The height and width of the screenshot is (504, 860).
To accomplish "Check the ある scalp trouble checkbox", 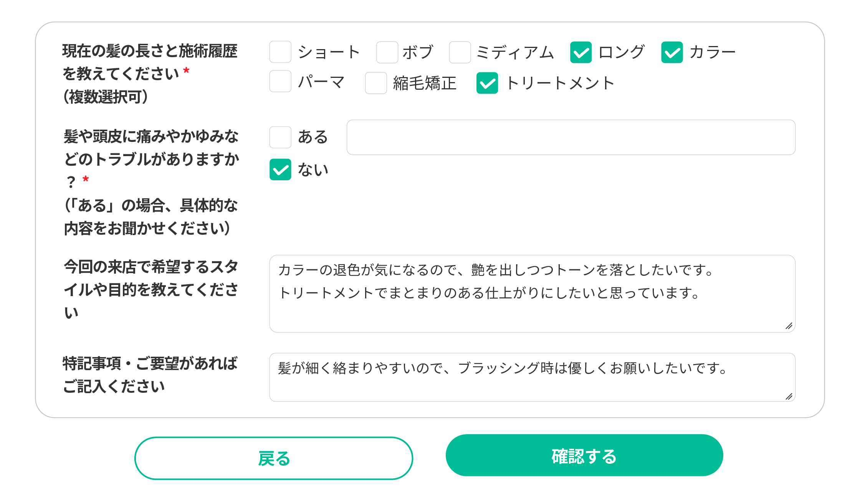I will (x=280, y=137).
